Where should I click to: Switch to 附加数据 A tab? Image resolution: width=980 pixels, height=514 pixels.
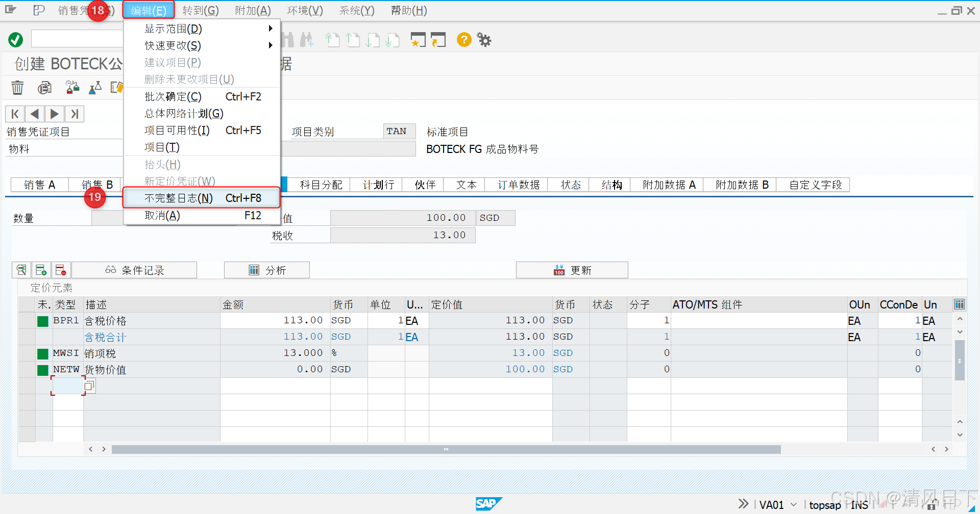pos(669,185)
